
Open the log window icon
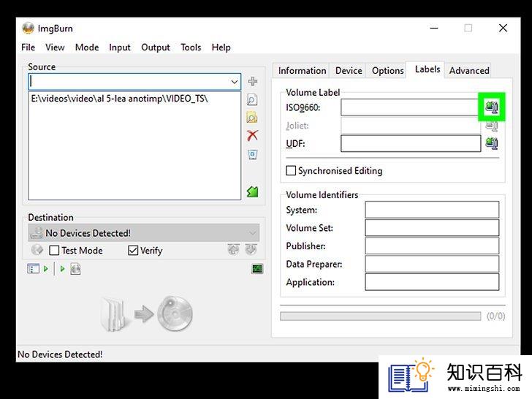[257, 269]
